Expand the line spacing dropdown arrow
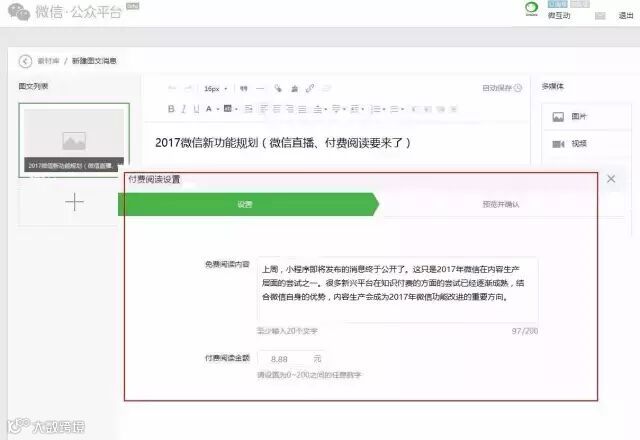 coord(362,109)
